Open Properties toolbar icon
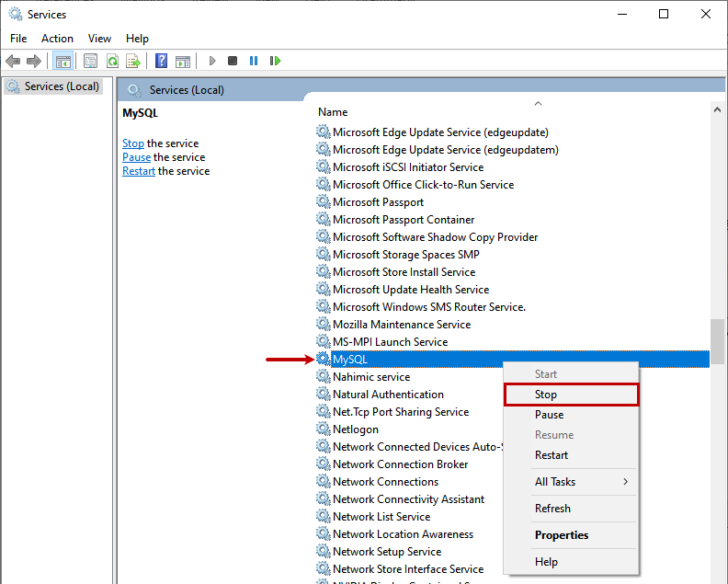This screenshot has width=728, height=584. pyautogui.click(x=90, y=61)
